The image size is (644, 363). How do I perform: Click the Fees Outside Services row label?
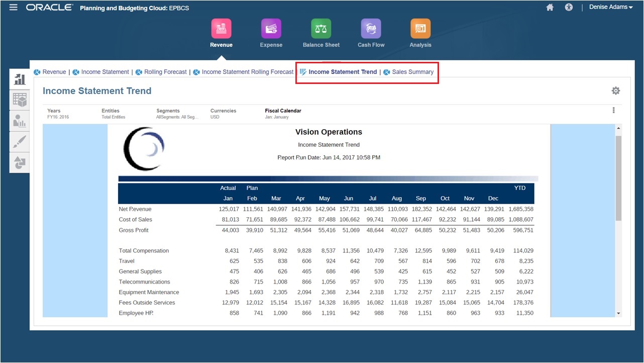pos(147,303)
